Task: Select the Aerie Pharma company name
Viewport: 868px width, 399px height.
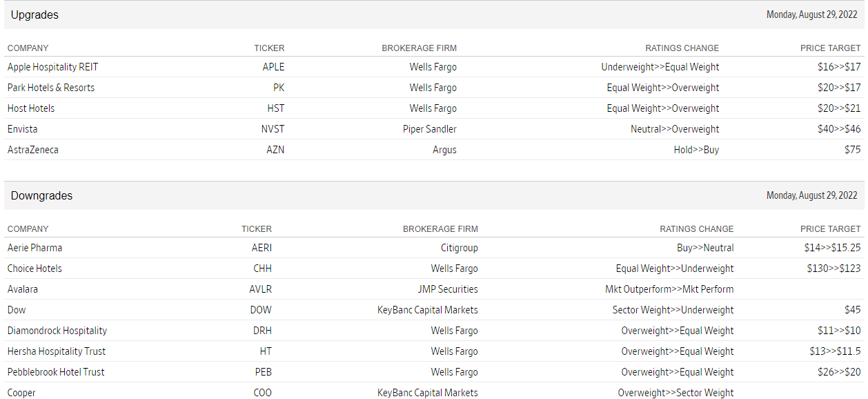Action: click(x=34, y=248)
